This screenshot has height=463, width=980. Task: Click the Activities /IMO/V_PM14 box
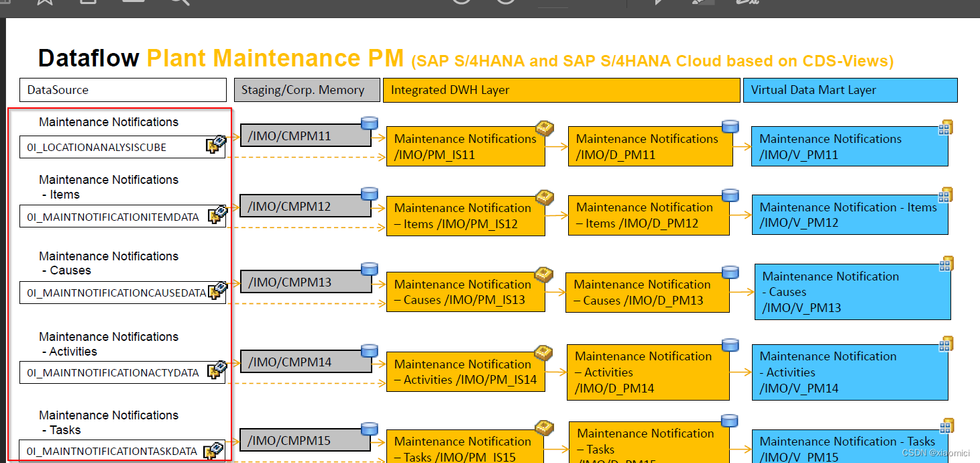850,372
